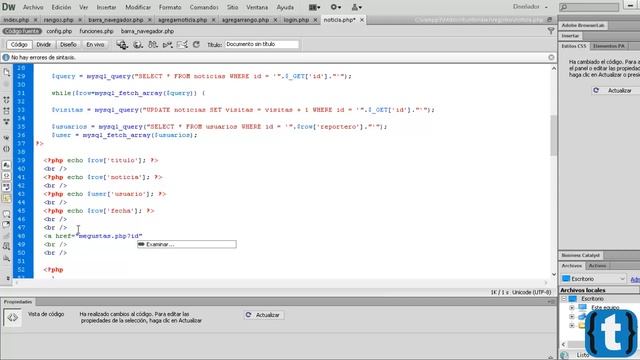The height and width of the screenshot is (360, 640).
Task: Open related file config.php
Action: click(x=59, y=31)
